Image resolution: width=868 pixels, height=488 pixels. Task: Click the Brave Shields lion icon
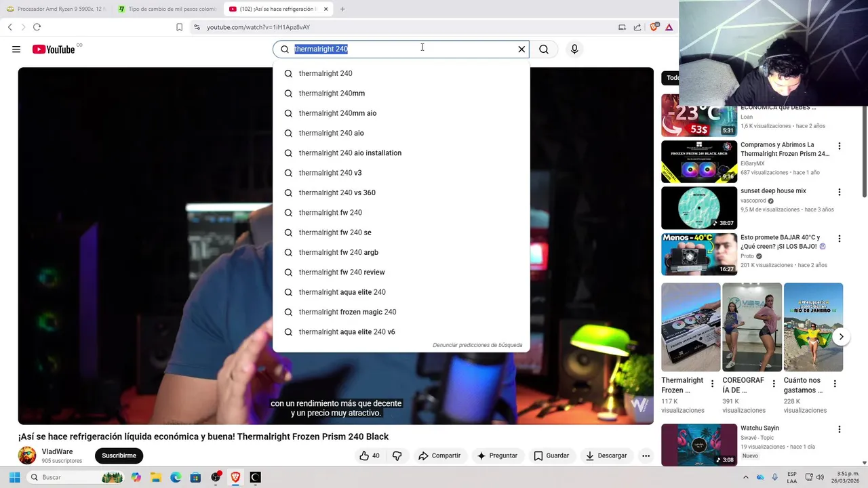coord(654,27)
